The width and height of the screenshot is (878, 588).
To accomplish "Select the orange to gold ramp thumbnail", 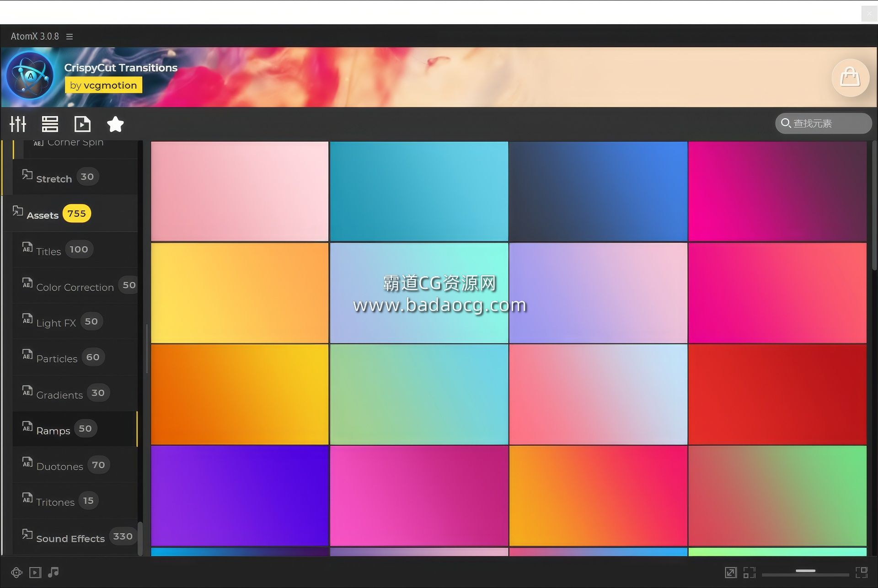I will tap(240, 394).
